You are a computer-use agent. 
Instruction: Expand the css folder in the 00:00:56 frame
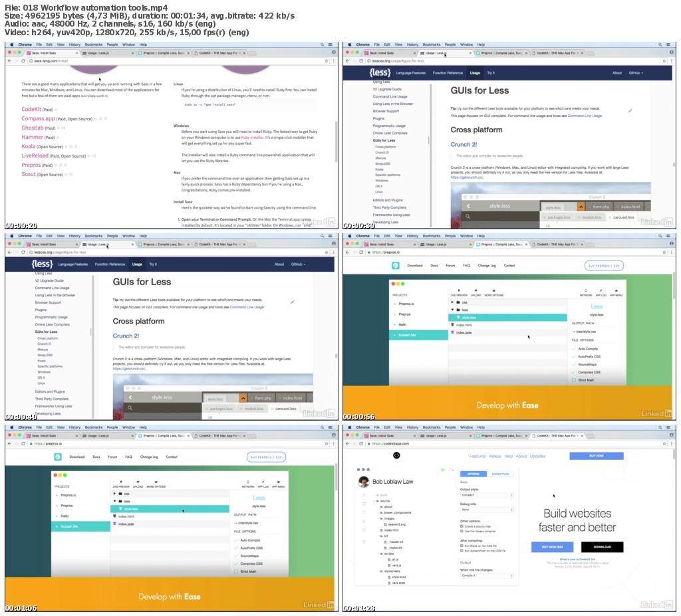(x=452, y=302)
